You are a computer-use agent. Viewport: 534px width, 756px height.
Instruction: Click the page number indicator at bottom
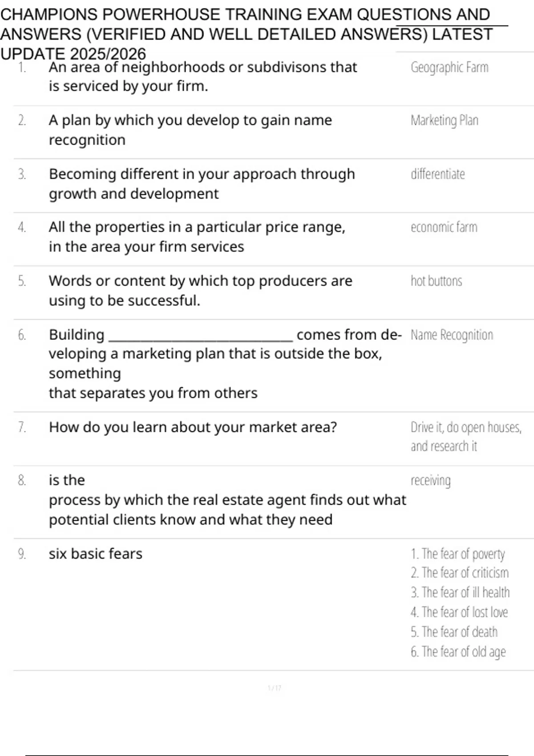pos(275,688)
